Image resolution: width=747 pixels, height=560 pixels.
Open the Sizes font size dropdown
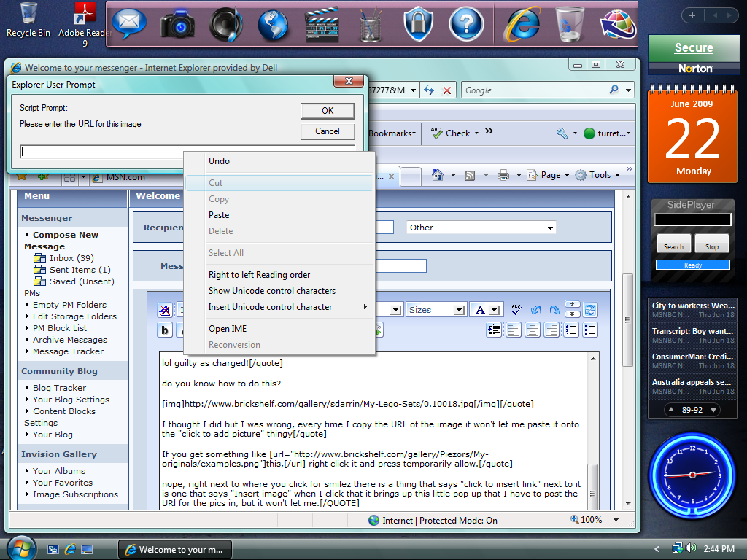click(436, 310)
